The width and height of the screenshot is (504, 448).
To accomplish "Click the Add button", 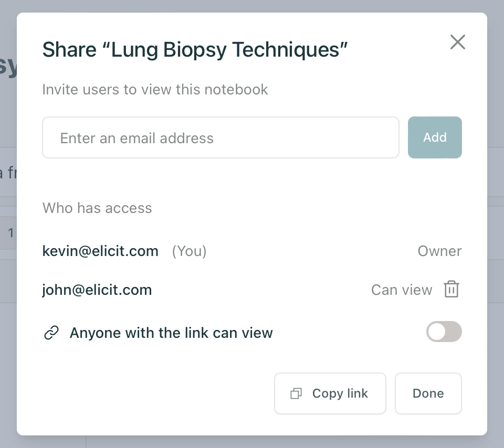I will point(435,137).
